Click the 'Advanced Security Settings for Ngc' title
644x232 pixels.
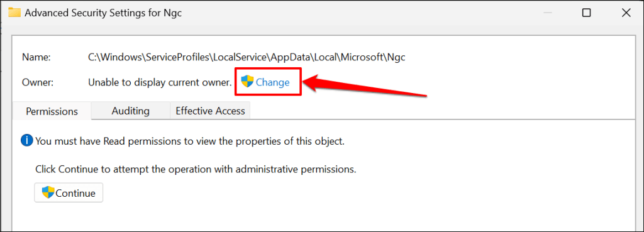pos(103,13)
